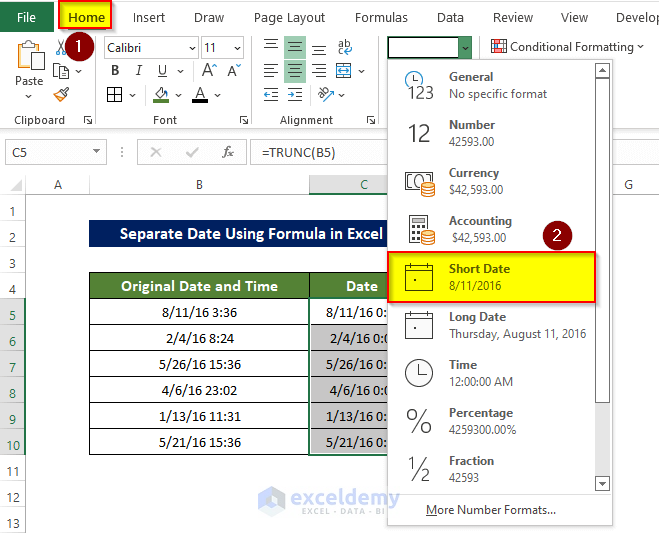Open Font settings dialog launcher
This screenshot has height=533, width=659.
click(244, 121)
